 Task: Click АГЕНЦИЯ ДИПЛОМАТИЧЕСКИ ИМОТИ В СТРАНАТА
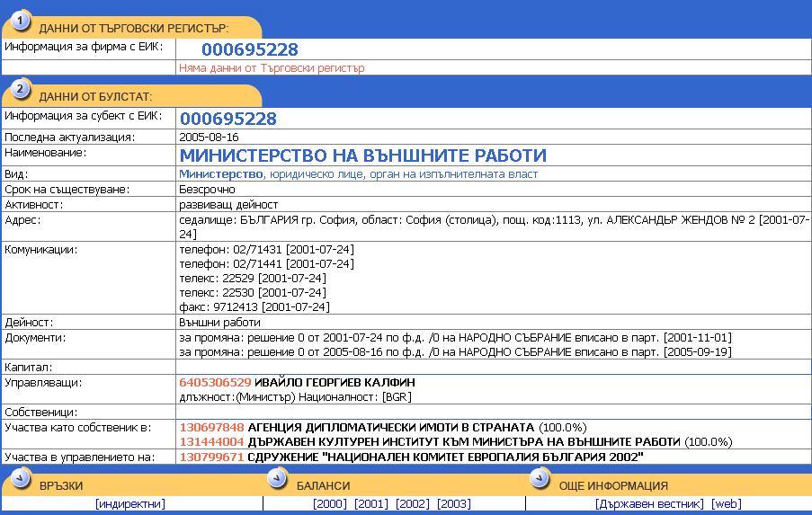point(391,428)
